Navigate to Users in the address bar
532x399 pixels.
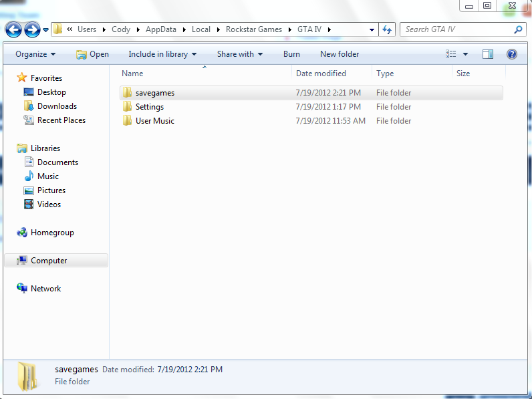pos(87,29)
